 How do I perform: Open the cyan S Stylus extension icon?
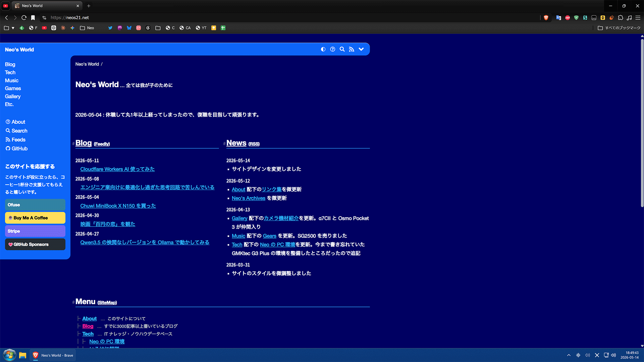coord(585,17)
